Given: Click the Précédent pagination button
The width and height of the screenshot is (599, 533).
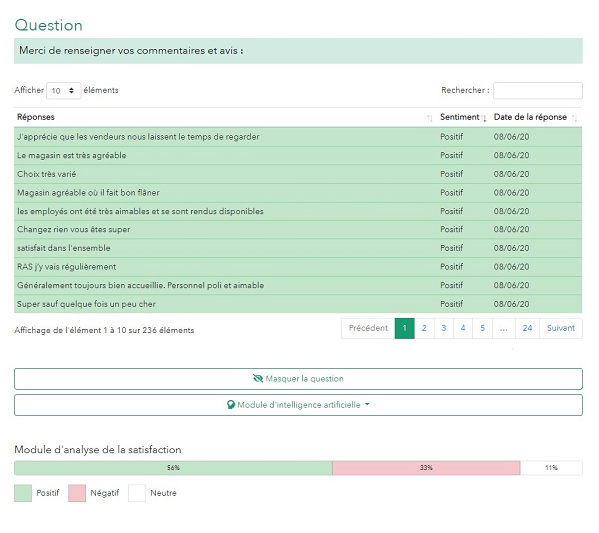Looking at the screenshot, I should (368, 328).
